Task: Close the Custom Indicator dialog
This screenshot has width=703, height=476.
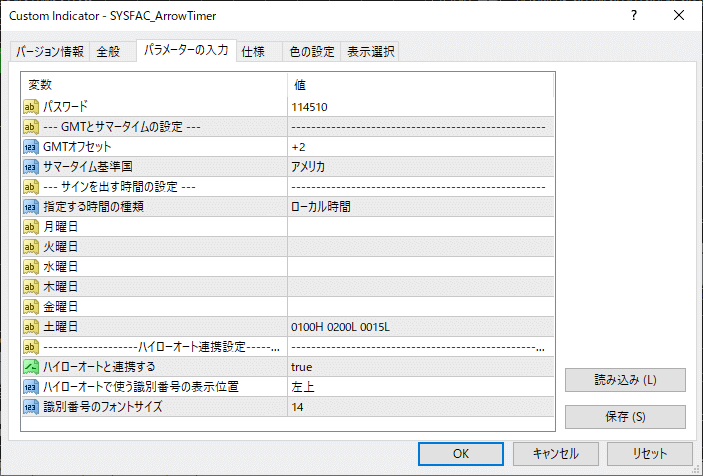Action: 679,15
